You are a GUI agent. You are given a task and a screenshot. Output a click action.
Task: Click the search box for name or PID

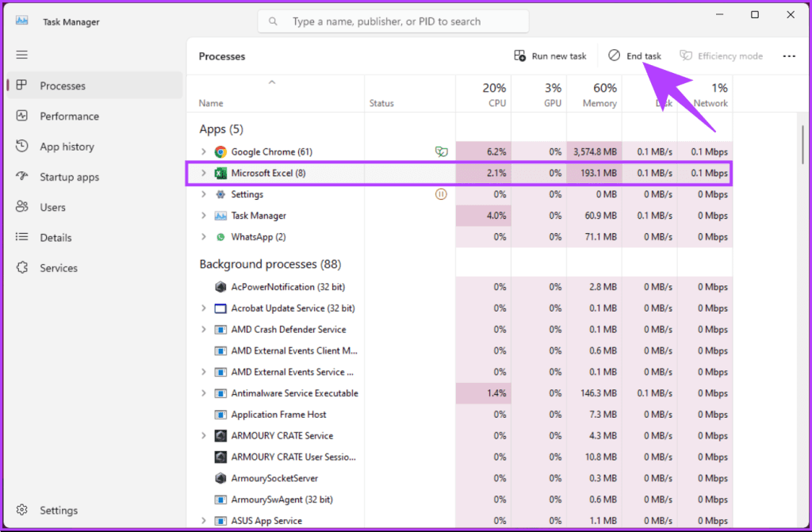tap(393, 21)
